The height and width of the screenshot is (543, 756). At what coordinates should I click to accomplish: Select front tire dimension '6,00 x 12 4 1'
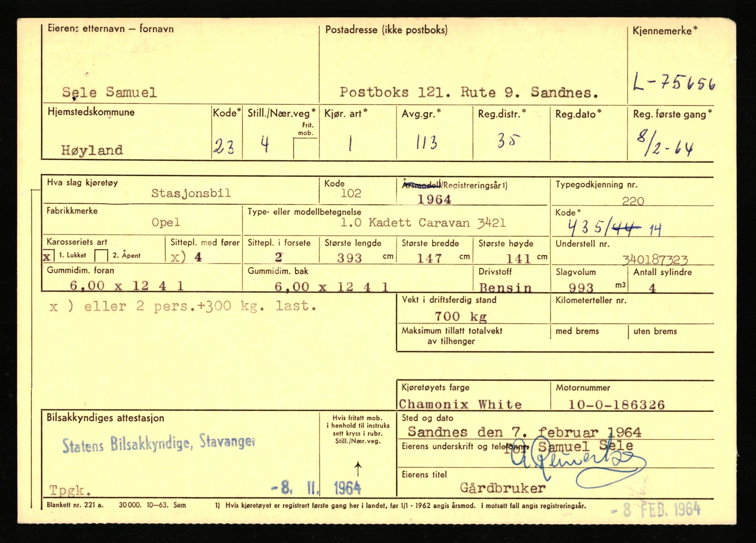pyautogui.click(x=127, y=286)
